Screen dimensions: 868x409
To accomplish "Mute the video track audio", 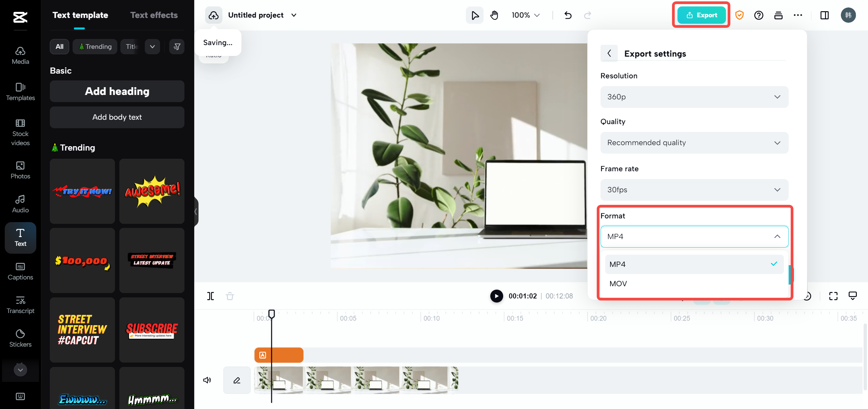I will 207,380.
